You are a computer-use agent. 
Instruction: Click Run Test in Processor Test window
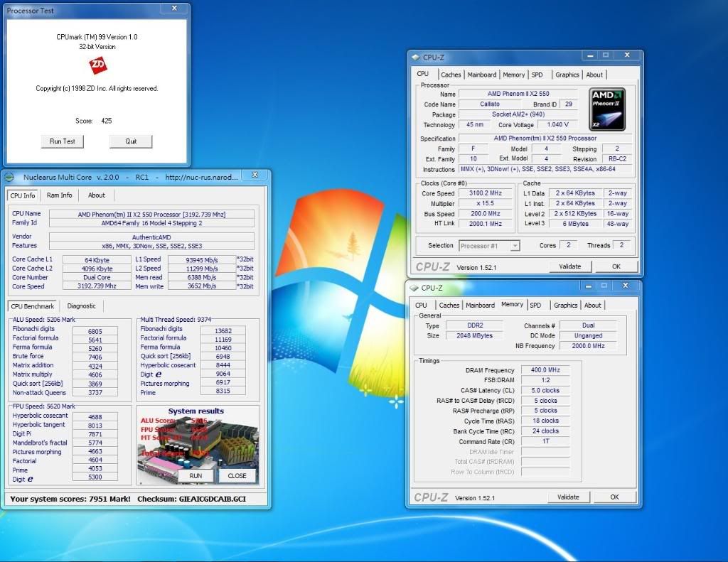63,141
